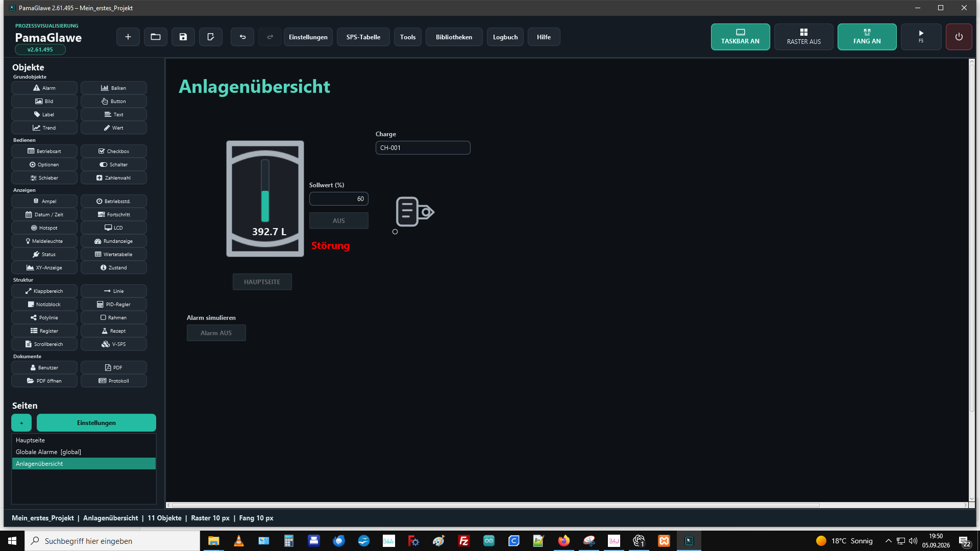This screenshot has width=980, height=551.
Task: Open page Einstellungen in Seiten panel
Action: point(96,422)
